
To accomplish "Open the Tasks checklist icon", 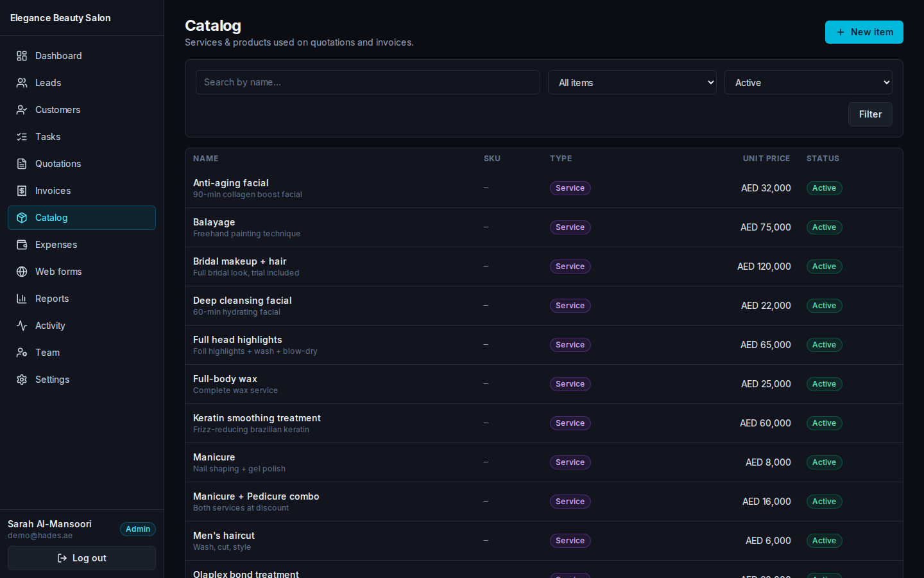I will click(x=22, y=137).
